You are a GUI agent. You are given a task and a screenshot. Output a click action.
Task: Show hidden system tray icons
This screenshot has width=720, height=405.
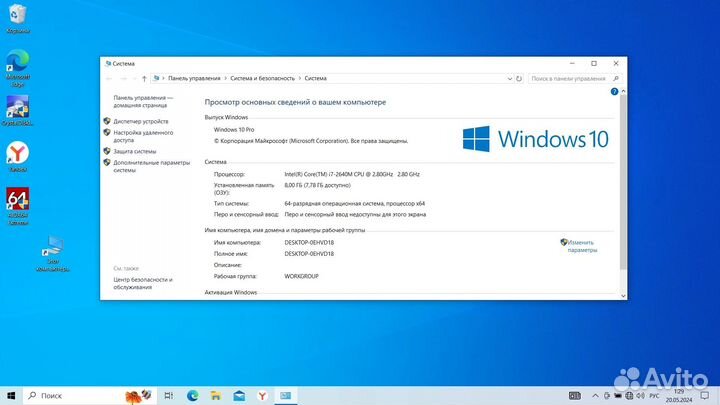[x=595, y=395]
